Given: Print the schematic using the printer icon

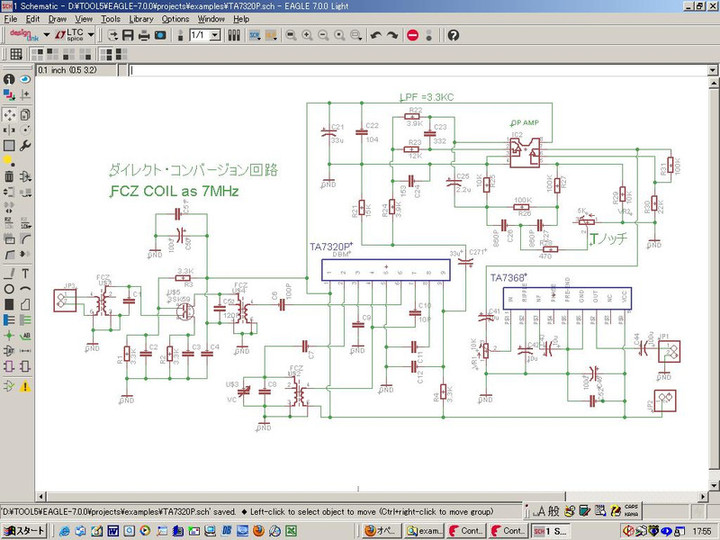Looking at the screenshot, I should click(145, 35).
